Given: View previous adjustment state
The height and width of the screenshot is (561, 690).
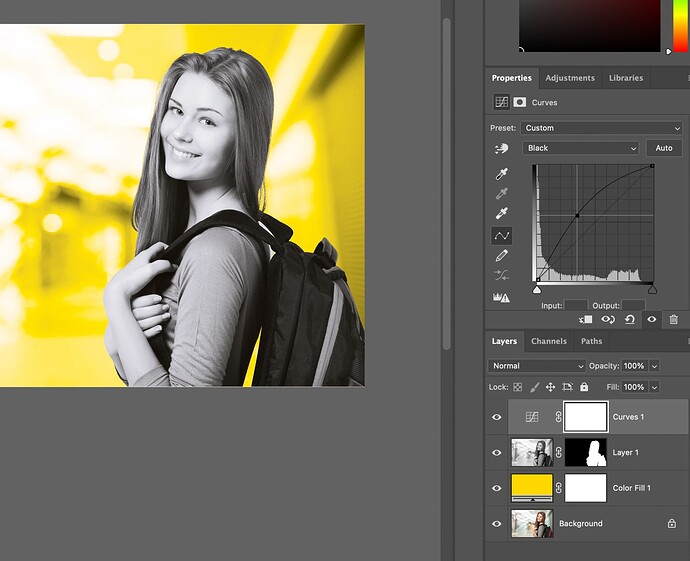Looking at the screenshot, I should pyautogui.click(x=608, y=320).
